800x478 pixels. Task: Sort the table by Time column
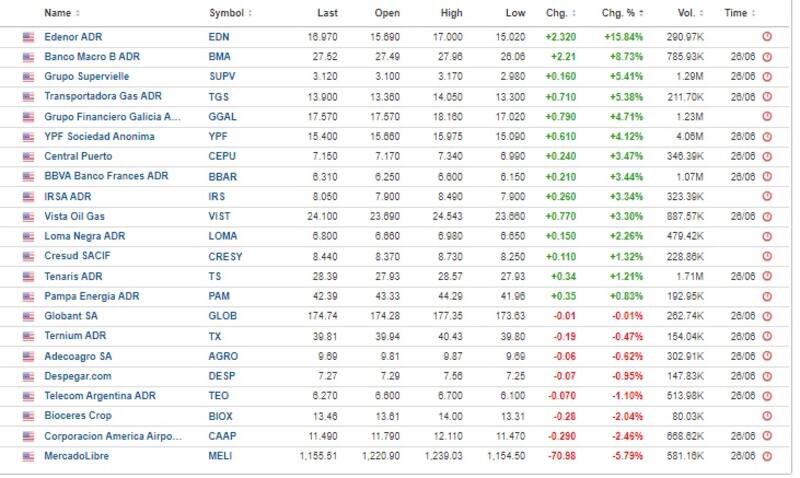point(738,13)
